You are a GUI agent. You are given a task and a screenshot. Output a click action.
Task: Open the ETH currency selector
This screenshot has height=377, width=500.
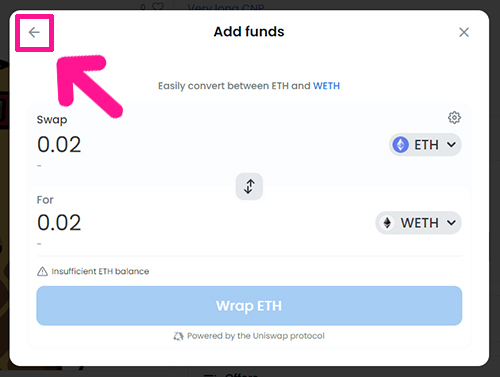tap(425, 145)
